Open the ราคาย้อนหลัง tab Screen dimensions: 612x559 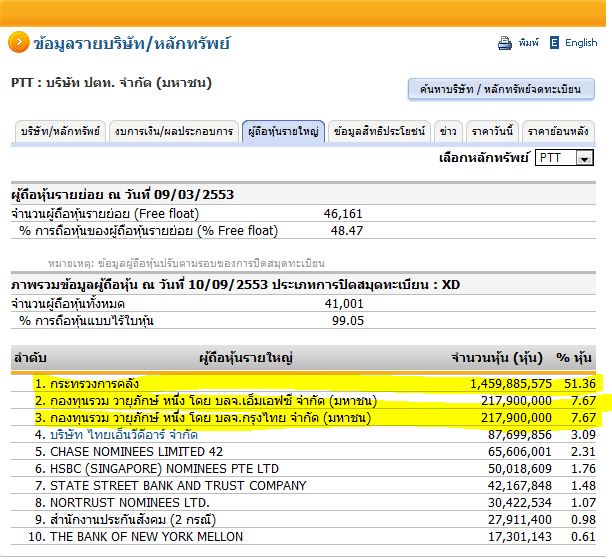point(558,131)
